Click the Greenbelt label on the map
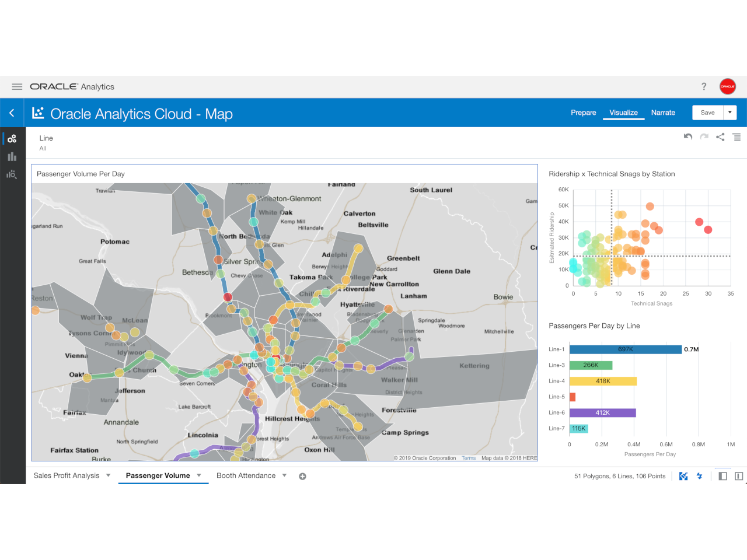Viewport: 747px width, 560px height. pos(403,258)
